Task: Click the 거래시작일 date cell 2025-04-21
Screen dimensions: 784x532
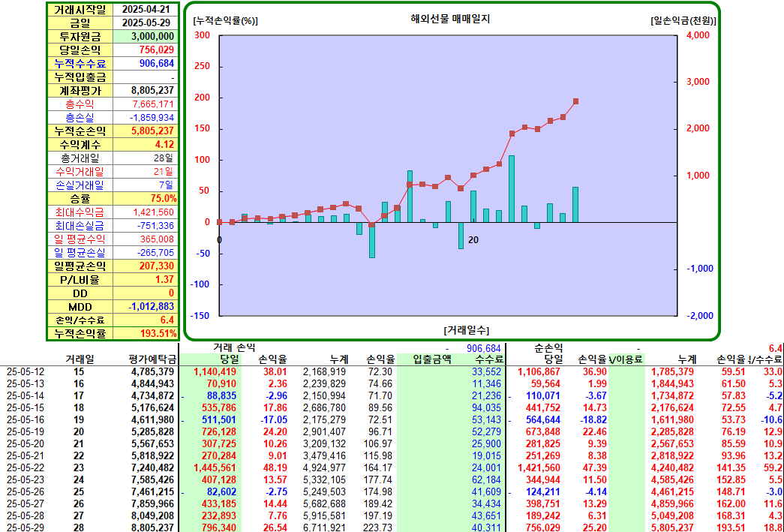Action: [x=145, y=9]
